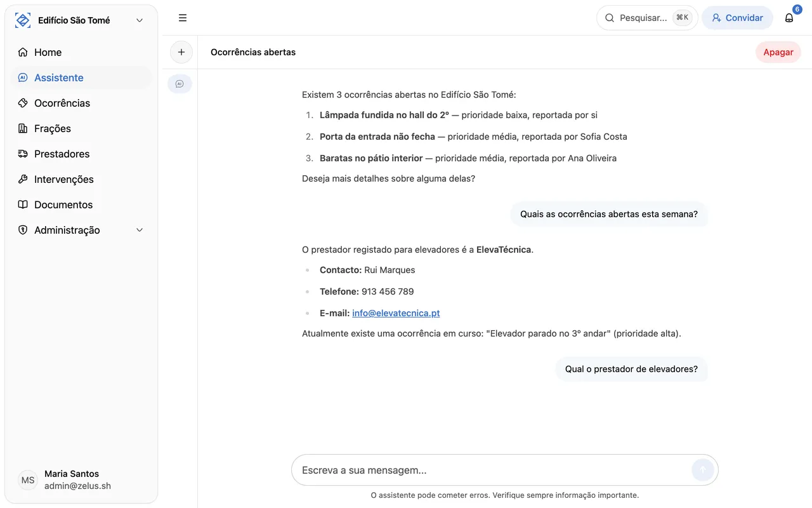Start a new chat with plus icon
This screenshot has height=508, width=812.
(x=181, y=52)
